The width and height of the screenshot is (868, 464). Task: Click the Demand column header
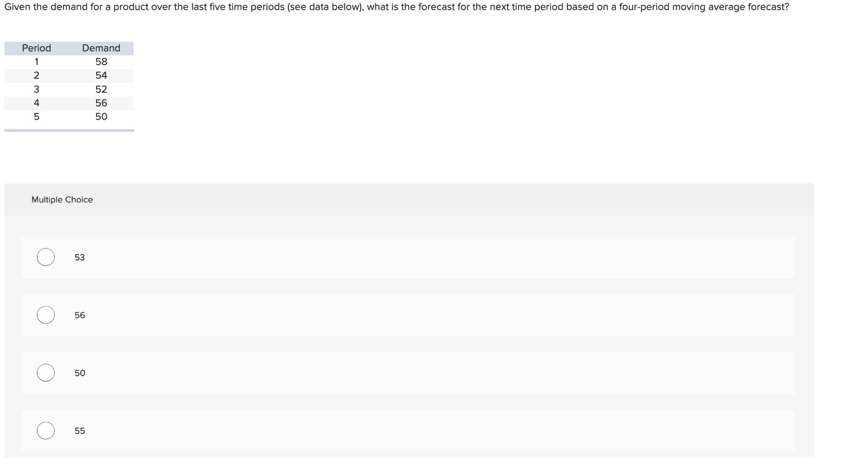101,48
